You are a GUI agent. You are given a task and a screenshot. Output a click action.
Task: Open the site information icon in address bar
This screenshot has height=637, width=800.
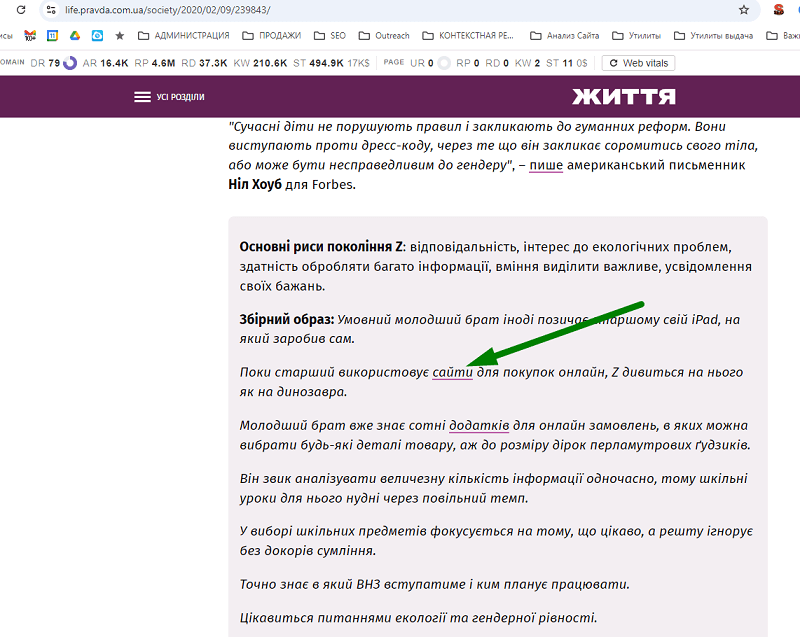[51, 10]
